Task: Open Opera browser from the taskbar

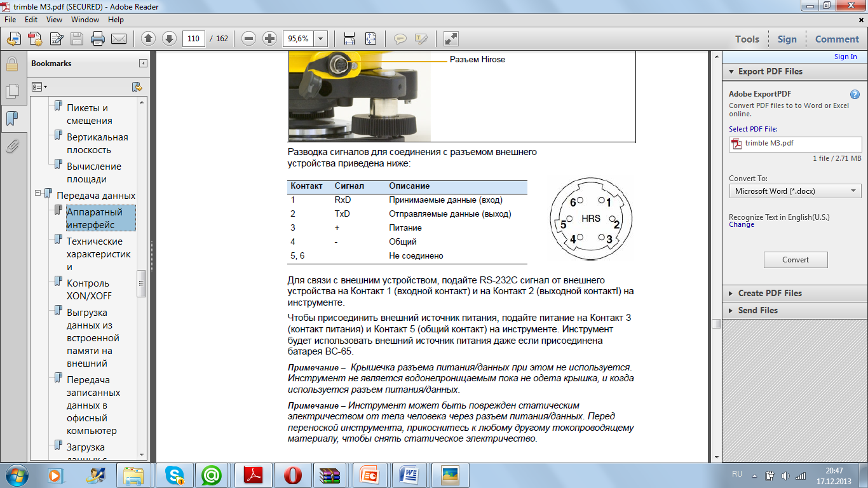Action: coord(292,475)
